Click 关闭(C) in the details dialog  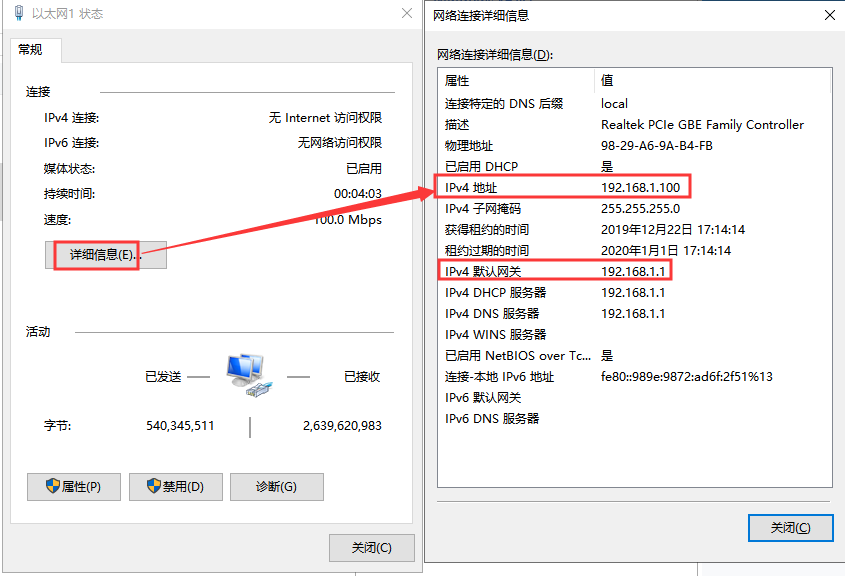pyautogui.click(x=791, y=528)
